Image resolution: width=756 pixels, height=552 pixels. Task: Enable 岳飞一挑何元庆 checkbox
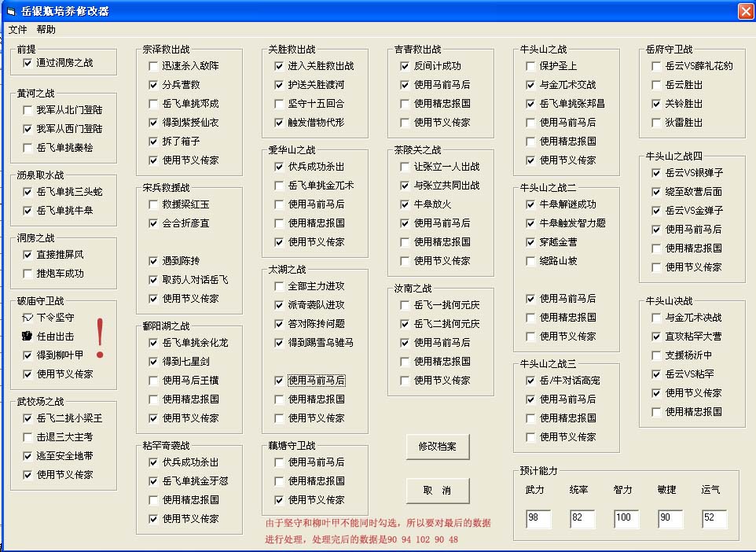[x=405, y=305]
